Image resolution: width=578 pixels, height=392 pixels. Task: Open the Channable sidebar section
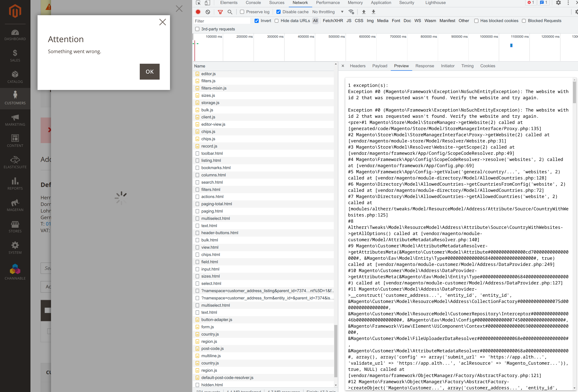tap(15, 272)
